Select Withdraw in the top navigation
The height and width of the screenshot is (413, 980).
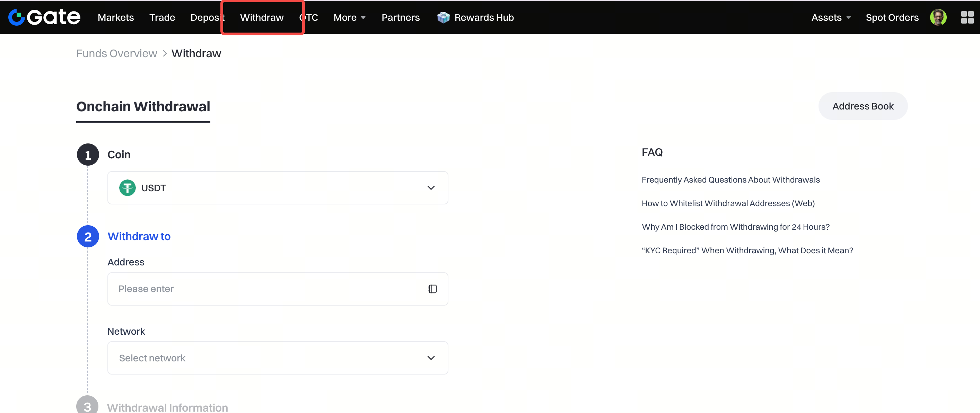pos(262,17)
